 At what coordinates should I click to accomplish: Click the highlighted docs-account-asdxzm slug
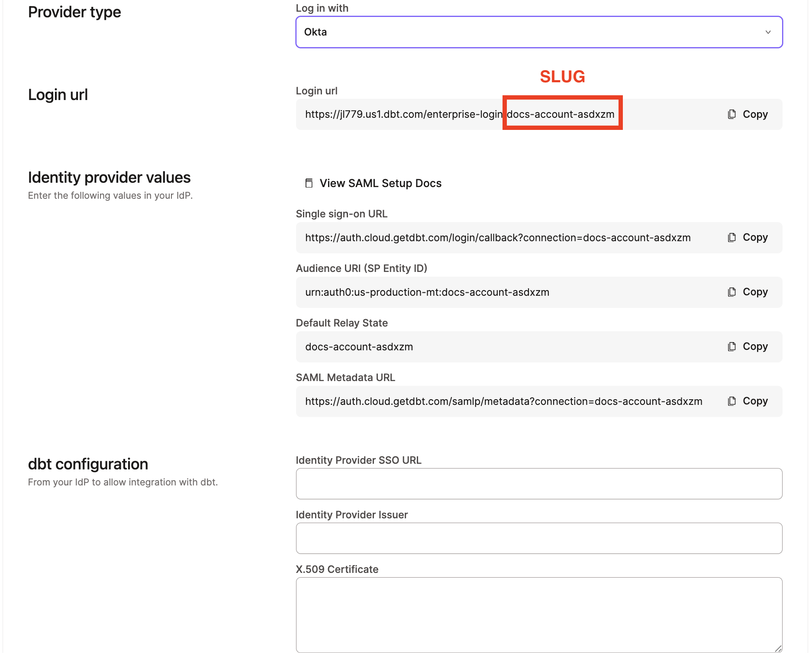tap(561, 114)
